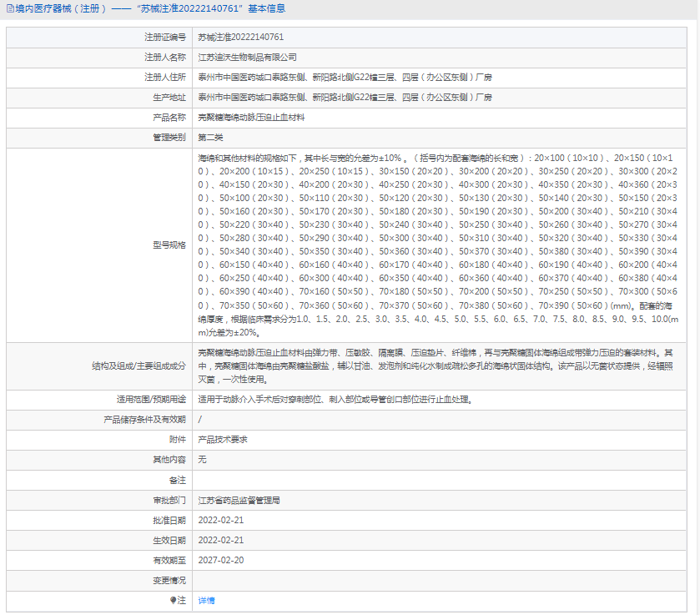The height and width of the screenshot is (615, 700).
Task: Click the 结构及组成/主要组成成分 label
Action: pyautogui.click(x=138, y=365)
